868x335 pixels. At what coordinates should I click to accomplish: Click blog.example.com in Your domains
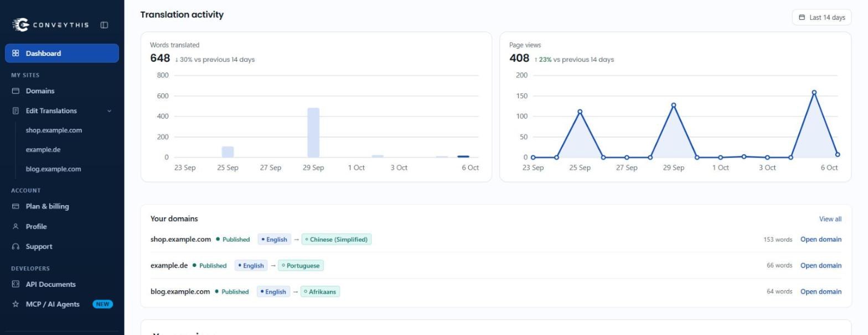pyautogui.click(x=180, y=291)
